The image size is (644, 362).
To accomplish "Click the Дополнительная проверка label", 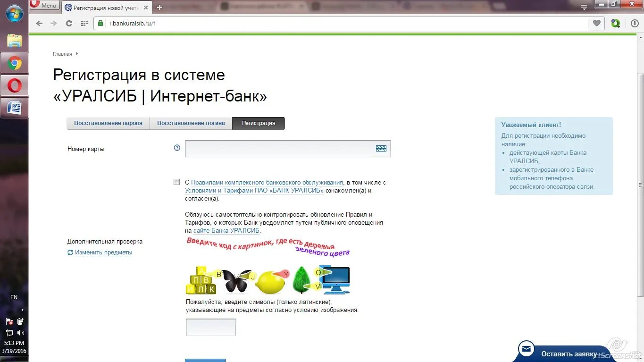I will click(x=105, y=242).
